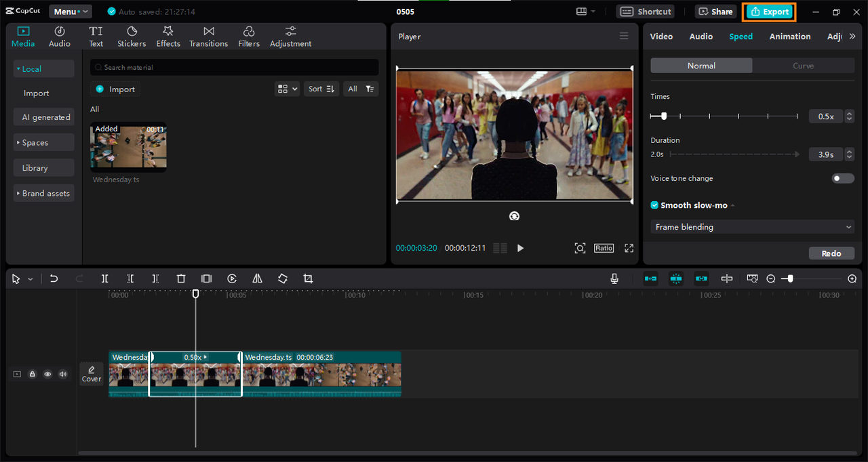This screenshot has width=868, height=462.
Task: Select the Wednesday.ts media thumbnail
Action: pyautogui.click(x=128, y=147)
